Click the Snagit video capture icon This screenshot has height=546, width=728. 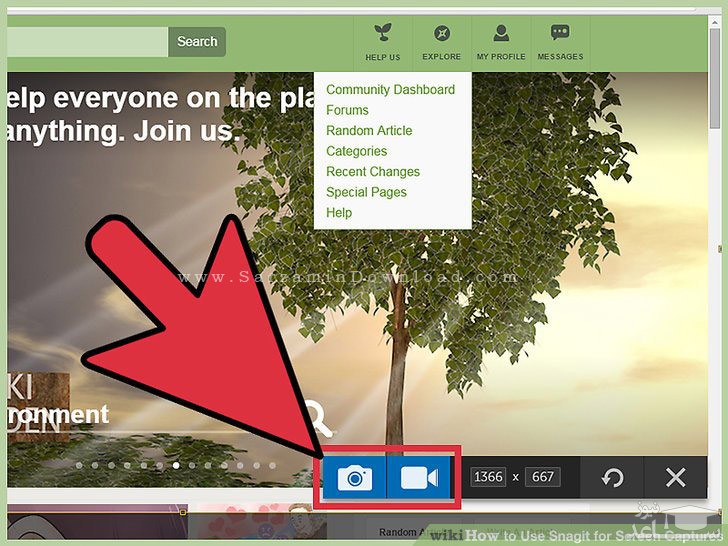(419, 478)
